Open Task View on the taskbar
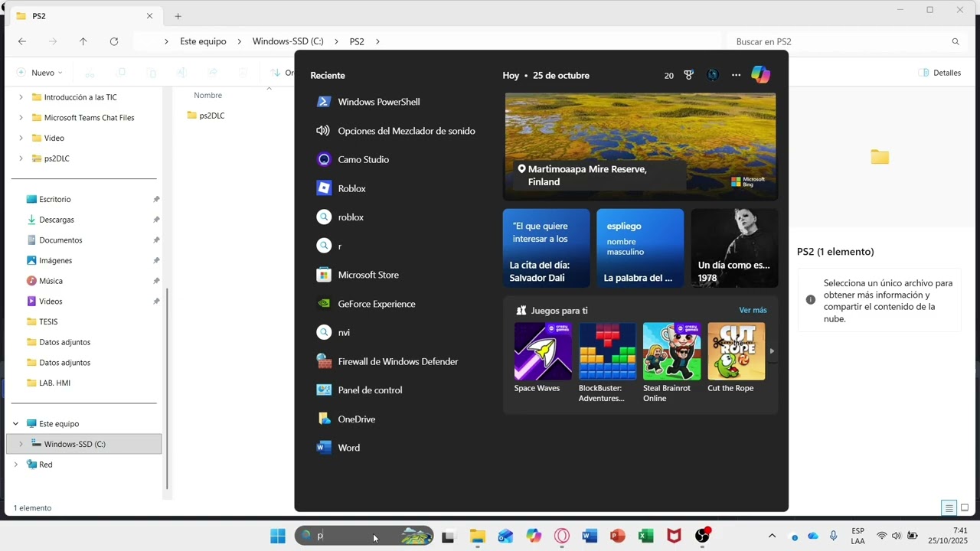Screen dimensions: 980x551 [448, 536]
